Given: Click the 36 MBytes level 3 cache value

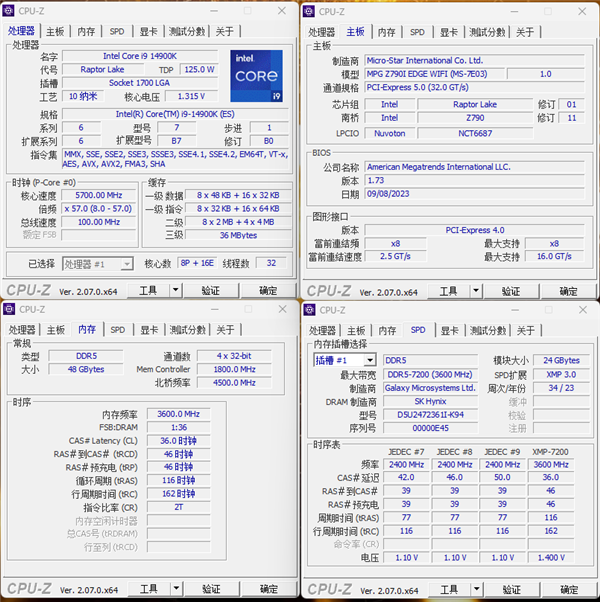Looking at the screenshot, I should tap(238, 235).
